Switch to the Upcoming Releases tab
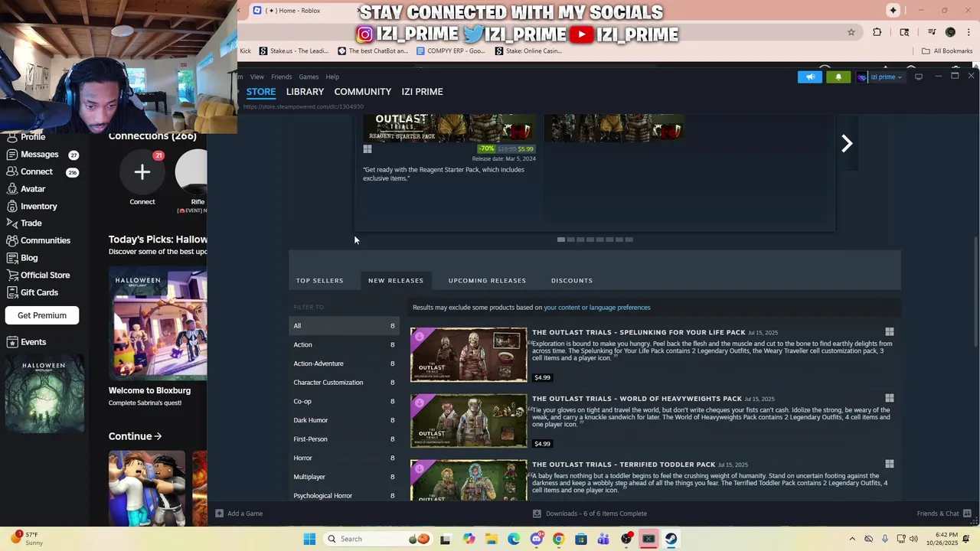This screenshot has height=551, width=980. (x=487, y=280)
